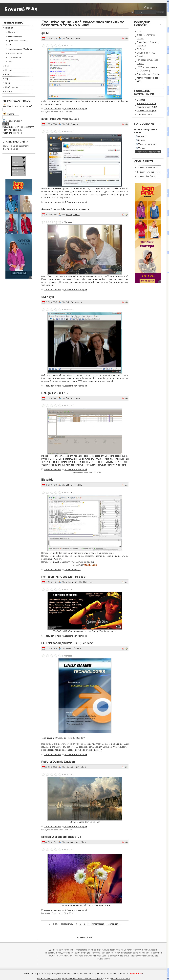Viewport: 169px width, 980px height.
Task: Expand Читать полностью under SMPlayer
Action: click(x=52, y=386)
